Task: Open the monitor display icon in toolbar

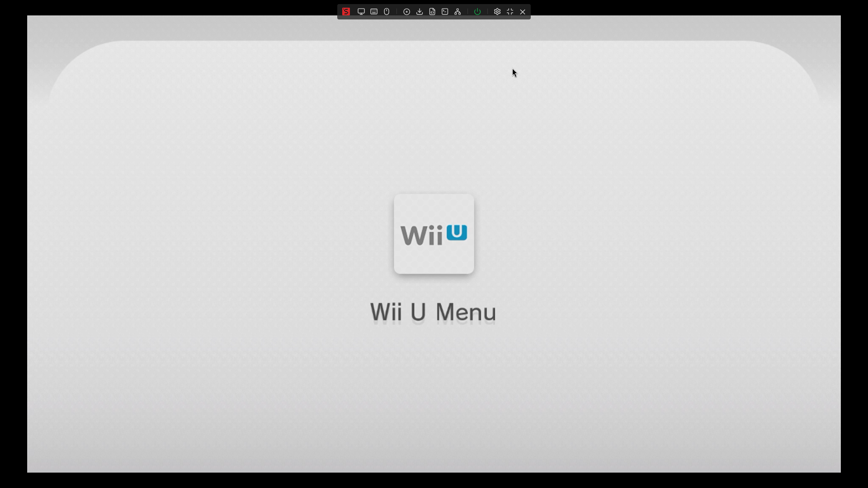Action: coord(361,12)
